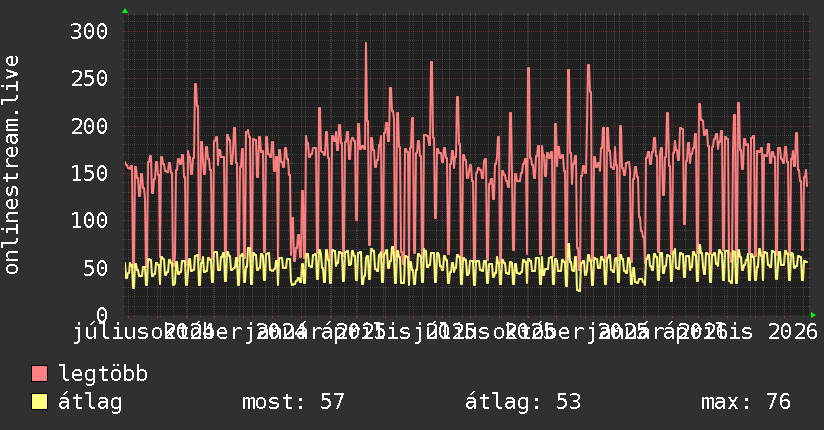
Task: Click the 200 y-axis label
Action: pyautogui.click(x=89, y=126)
